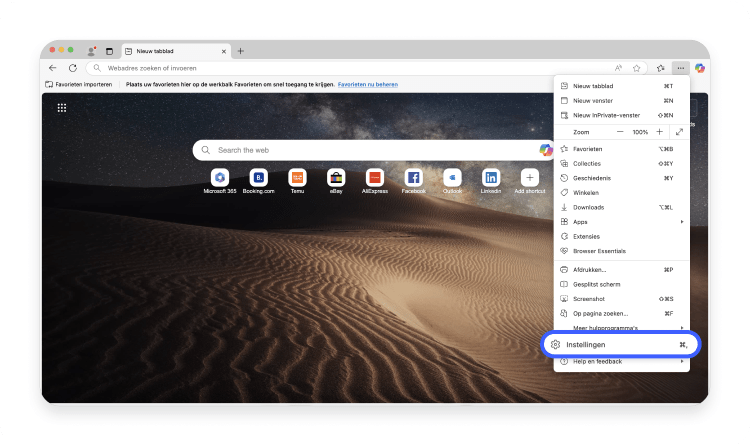Open the Favorieten nu beheren link
Screen dimensions: 750x446
click(x=368, y=84)
